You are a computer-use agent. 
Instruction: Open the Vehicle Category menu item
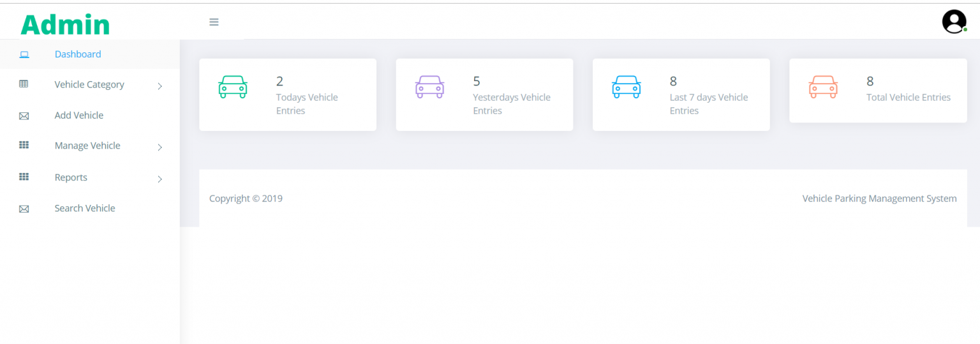89,84
